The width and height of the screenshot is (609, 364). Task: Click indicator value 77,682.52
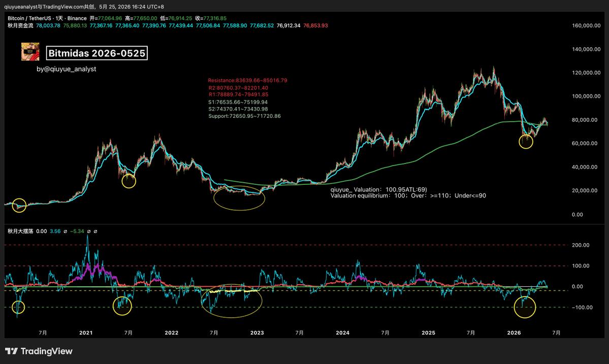coord(262,25)
